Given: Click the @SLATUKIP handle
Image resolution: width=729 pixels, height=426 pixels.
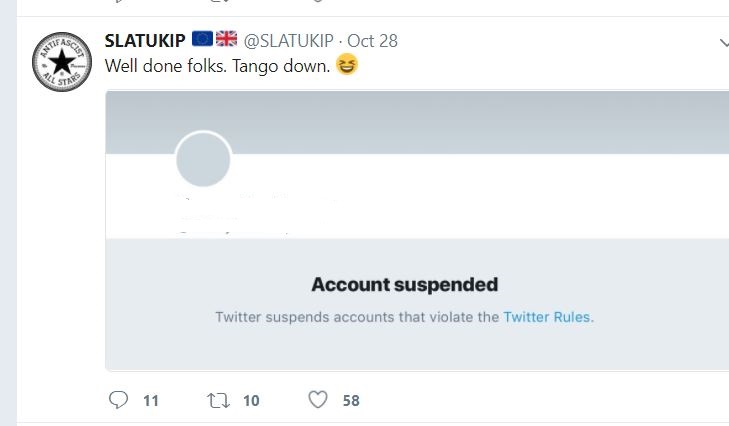Looking at the screenshot, I should coord(288,40).
